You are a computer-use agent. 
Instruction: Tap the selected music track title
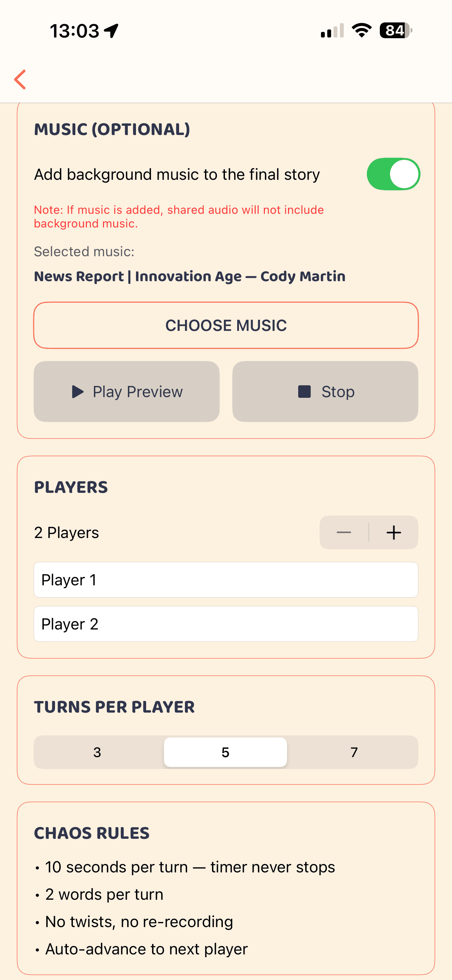tap(190, 276)
